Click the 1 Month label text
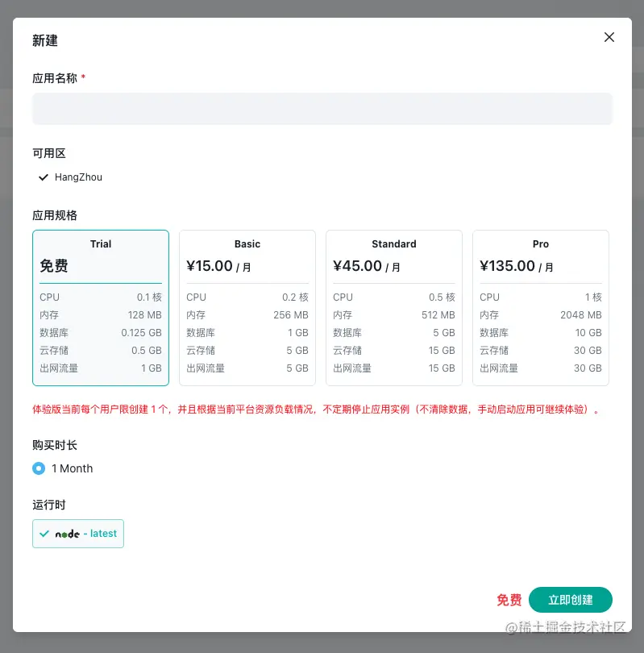 pos(72,468)
